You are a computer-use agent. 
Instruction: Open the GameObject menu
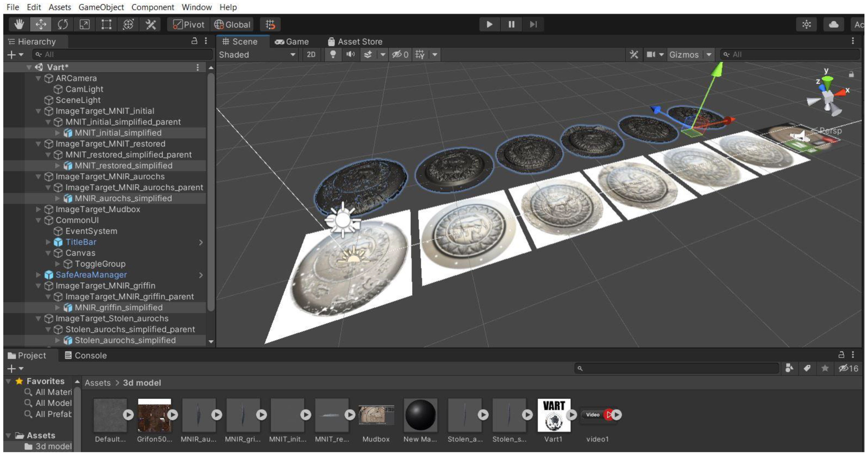pos(101,7)
